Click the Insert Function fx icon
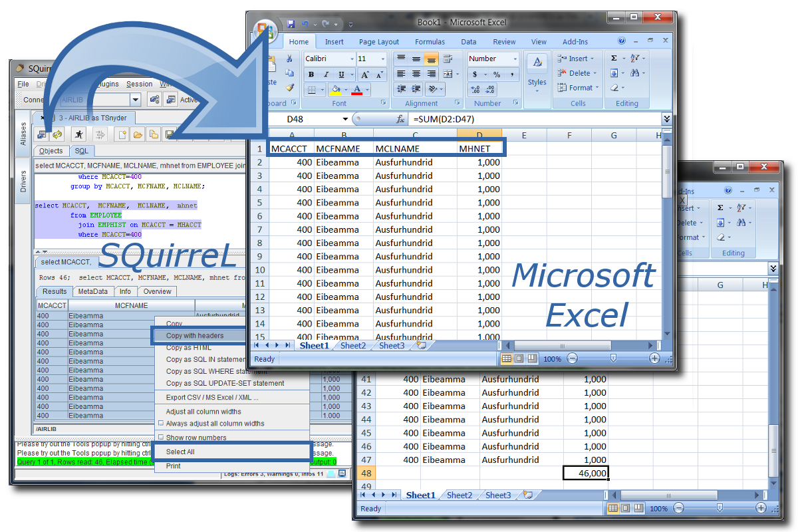The width and height of the screenshot is (798, 532). (x=400, y=119)
